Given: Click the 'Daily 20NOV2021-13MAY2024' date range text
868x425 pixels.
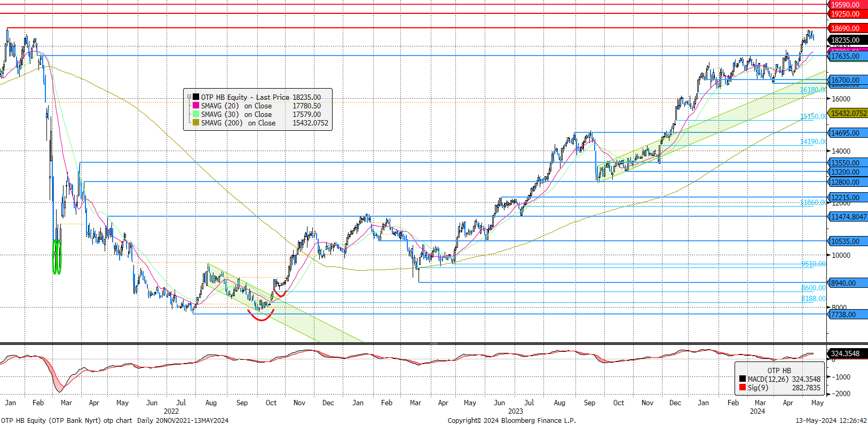Looking at the screenshot, I should (x=183, y=420).
